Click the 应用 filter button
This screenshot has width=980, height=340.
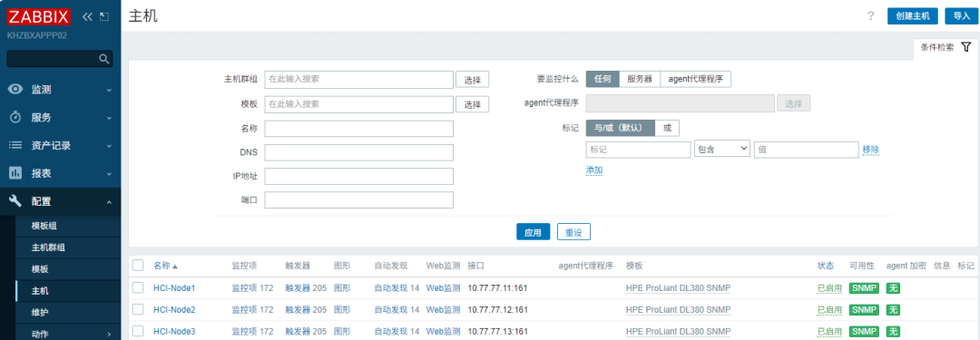(534, 232)
